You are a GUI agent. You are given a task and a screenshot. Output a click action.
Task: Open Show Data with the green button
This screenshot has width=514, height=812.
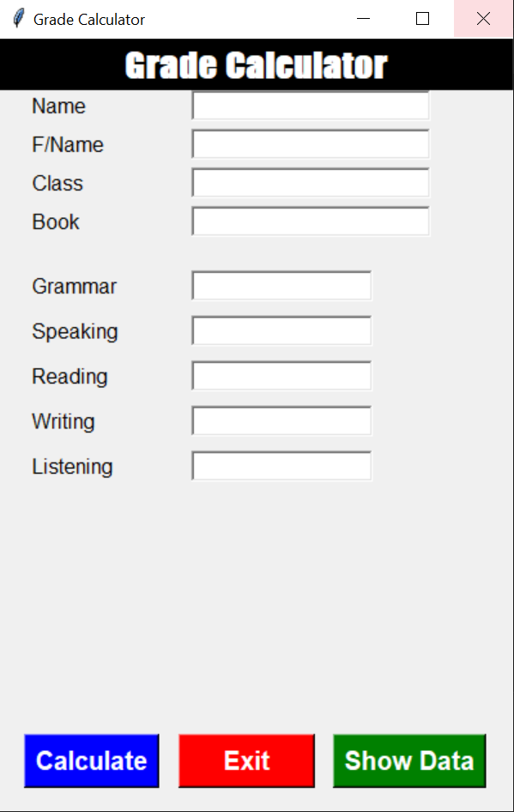409,760
